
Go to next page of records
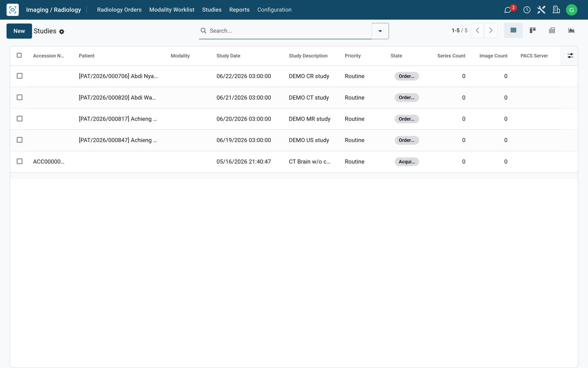(491, 31)
